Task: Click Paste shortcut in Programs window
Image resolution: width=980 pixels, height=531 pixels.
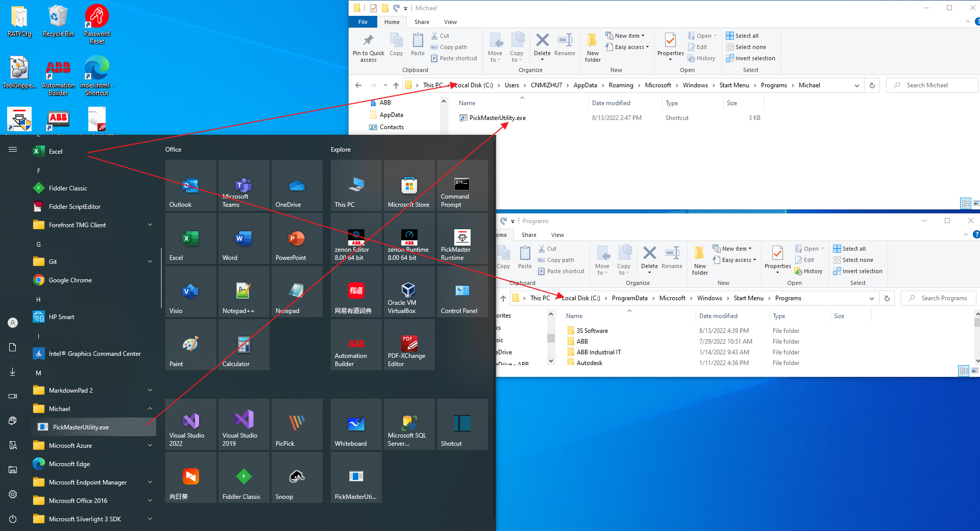Action: click(x=561, y=271)
